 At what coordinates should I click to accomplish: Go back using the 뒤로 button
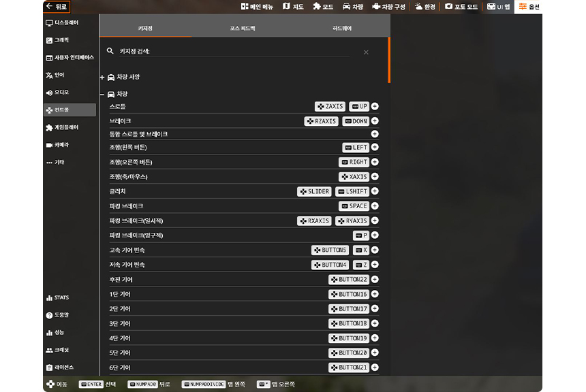(57, 7)
